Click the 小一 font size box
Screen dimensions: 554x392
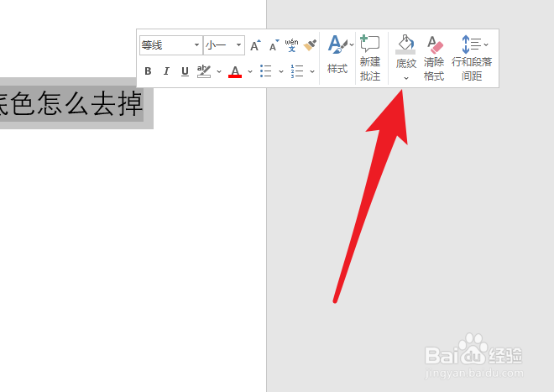point(219,45)
